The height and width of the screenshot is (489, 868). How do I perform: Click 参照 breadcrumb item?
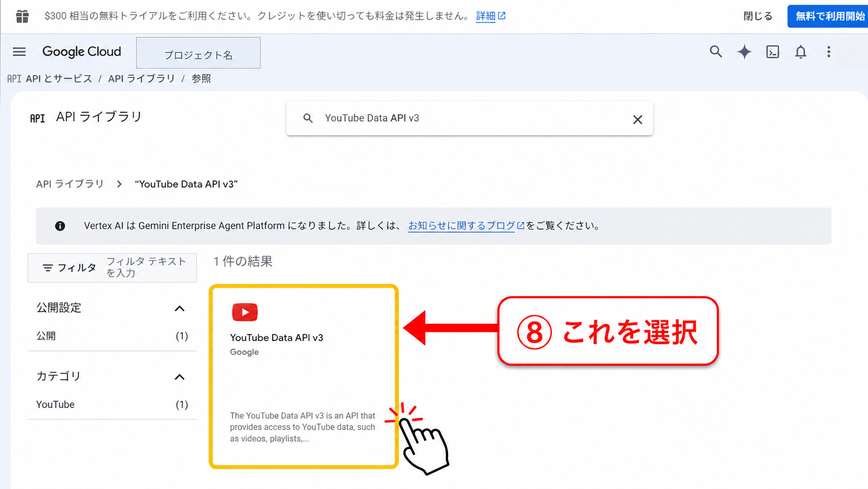pos(201,78)
